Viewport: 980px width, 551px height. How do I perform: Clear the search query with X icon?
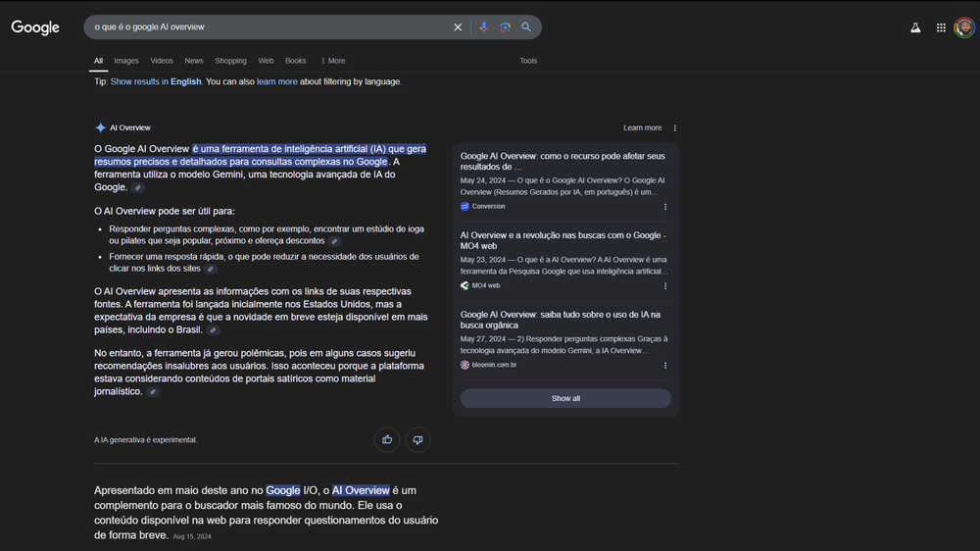(458, 26)
